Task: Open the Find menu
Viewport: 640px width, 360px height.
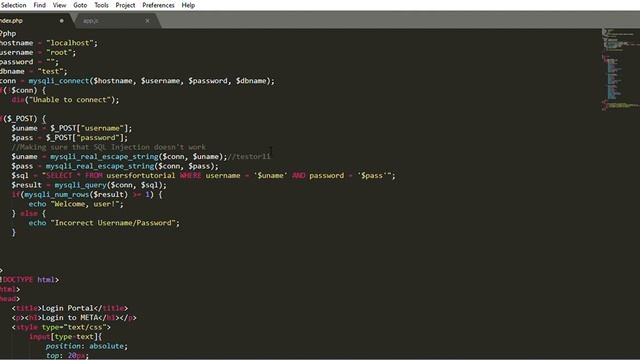Action: click(39, 5)
